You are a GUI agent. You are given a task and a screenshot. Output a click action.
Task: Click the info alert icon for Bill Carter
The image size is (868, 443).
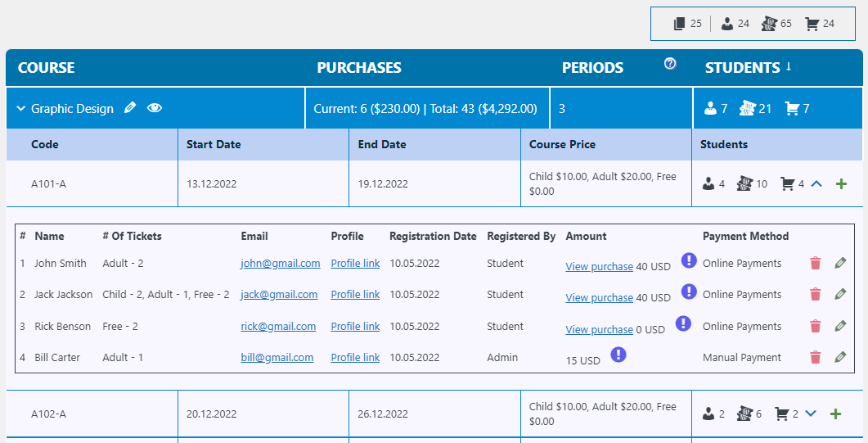click(x=618, y=355)
